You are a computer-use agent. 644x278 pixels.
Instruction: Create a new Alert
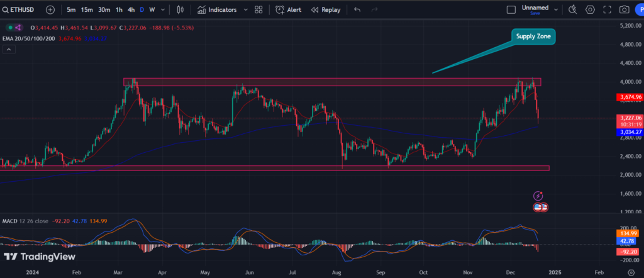[288, 9]
